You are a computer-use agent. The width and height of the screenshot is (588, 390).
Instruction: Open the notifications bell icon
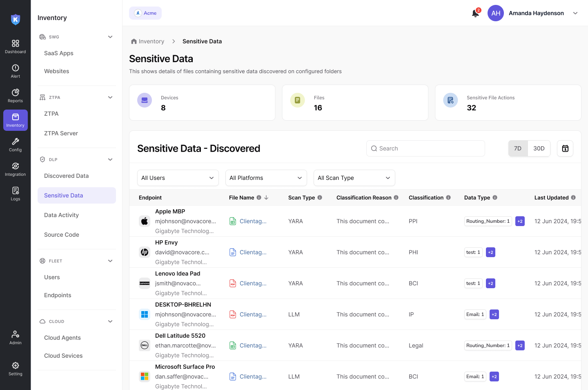[475, 13]
